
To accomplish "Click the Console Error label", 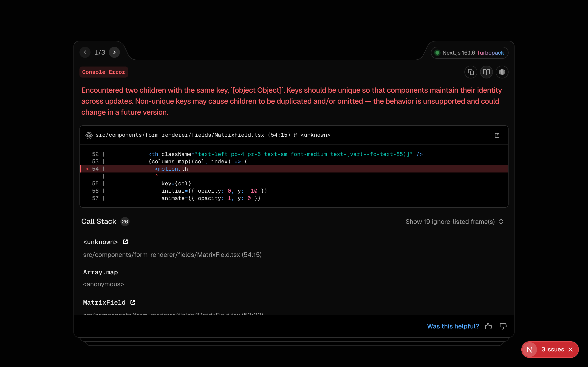I will click(104, 72).
